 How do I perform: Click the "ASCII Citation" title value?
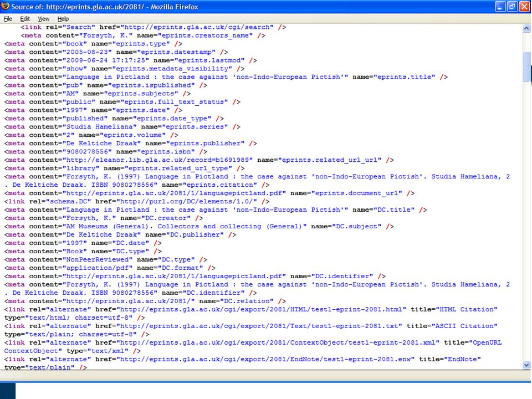(464, 326)
